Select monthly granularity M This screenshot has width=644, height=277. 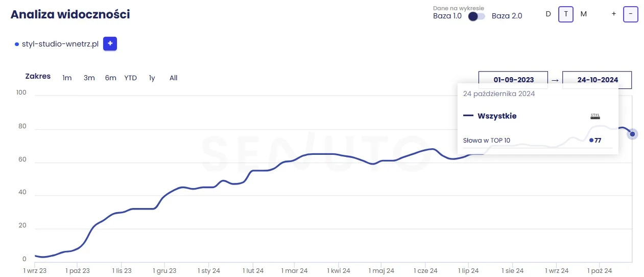[x=583, y=14]
